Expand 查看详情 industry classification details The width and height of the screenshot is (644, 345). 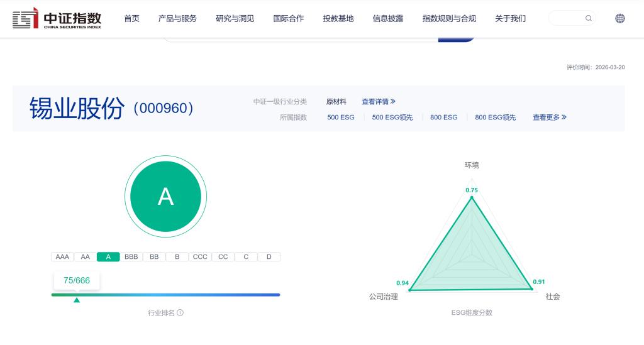coord(378,102)
